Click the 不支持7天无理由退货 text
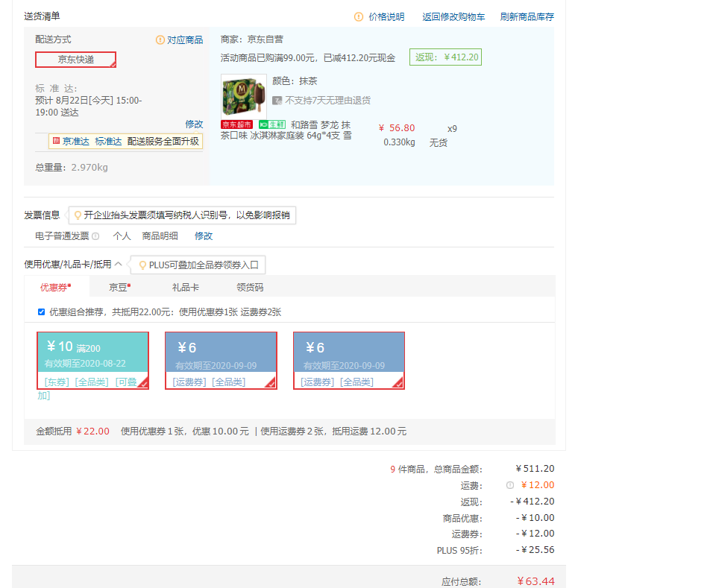710x588 pixels. point(328,101)
